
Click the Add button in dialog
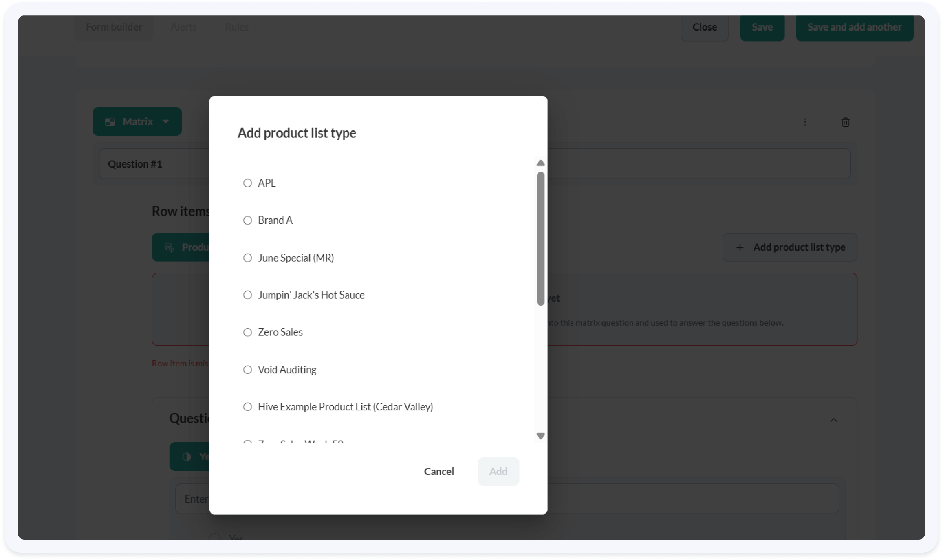[x=498, y=471]
